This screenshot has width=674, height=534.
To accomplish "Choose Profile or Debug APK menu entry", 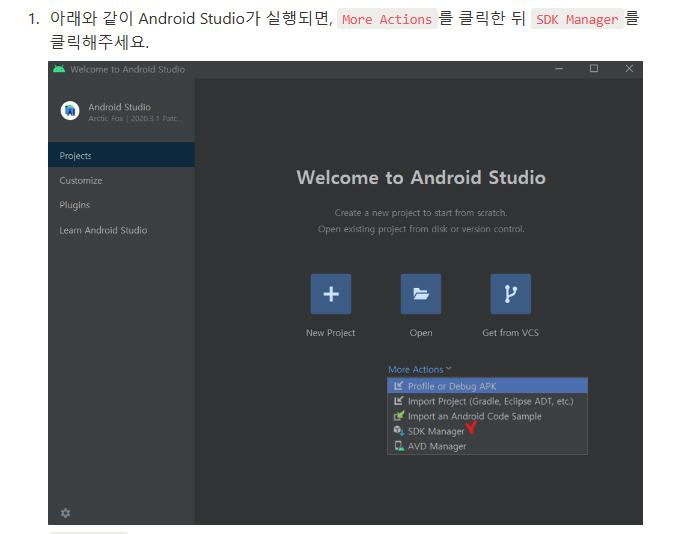I will point(487,386).
